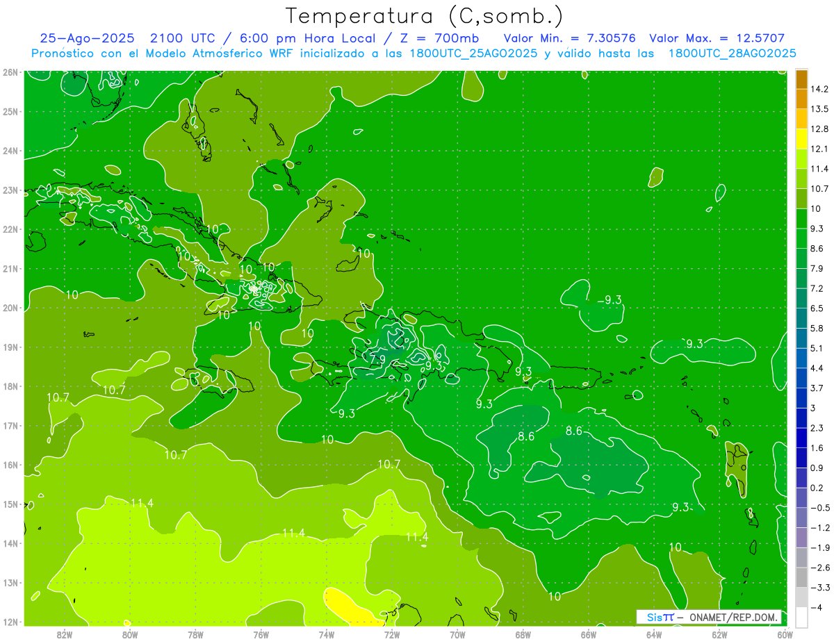
Task: Click the -3.3 color scale label
Action: tap(821, 587)
